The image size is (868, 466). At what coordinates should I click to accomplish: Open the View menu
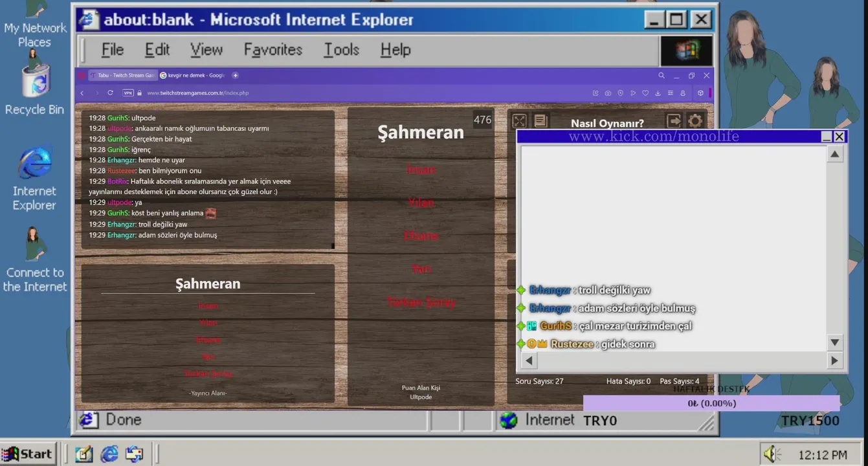206,50
